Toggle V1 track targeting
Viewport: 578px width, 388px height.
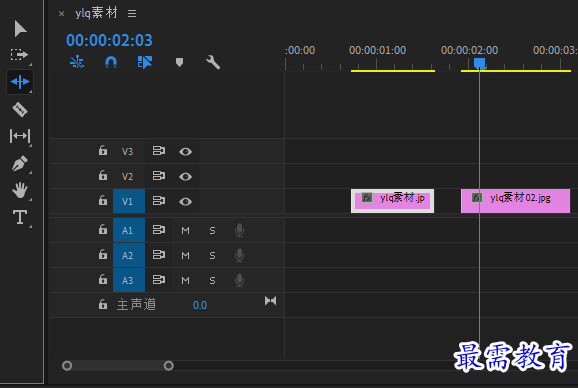pos(129,201)
